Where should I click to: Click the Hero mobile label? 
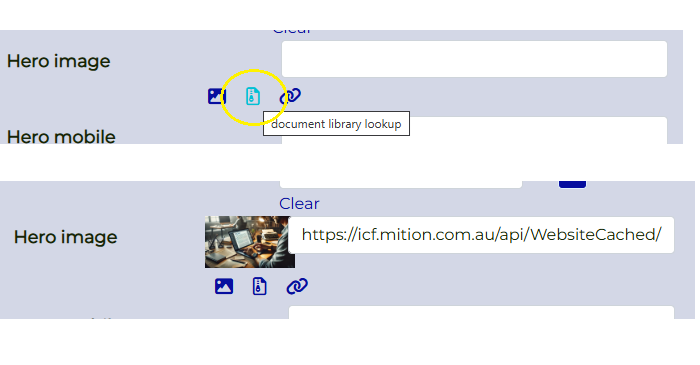pyautogui.click(x=61, y=137)
